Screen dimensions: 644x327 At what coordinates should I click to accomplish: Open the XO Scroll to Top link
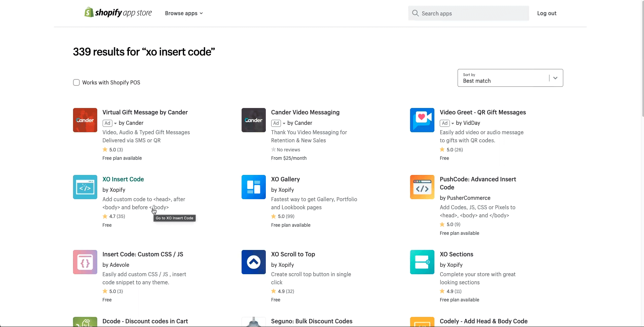293,254
